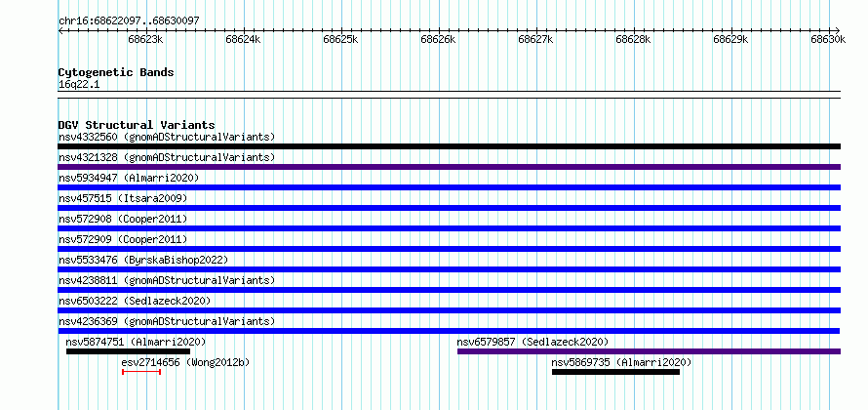Select the black nsv4332560 variant bar

[x=449, y=146]
